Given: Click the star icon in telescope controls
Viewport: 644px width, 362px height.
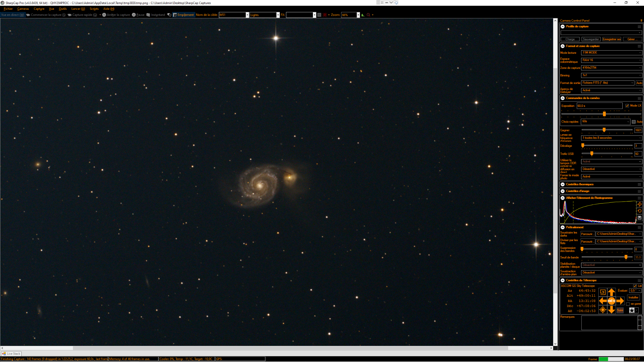Looking at the screenshot, I should point(632,310).
